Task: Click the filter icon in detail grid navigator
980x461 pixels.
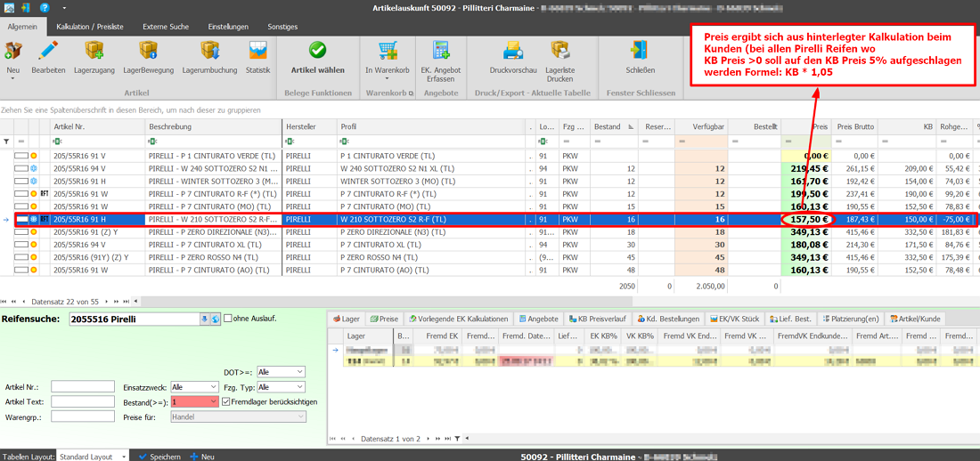Action: click(458, 439)
